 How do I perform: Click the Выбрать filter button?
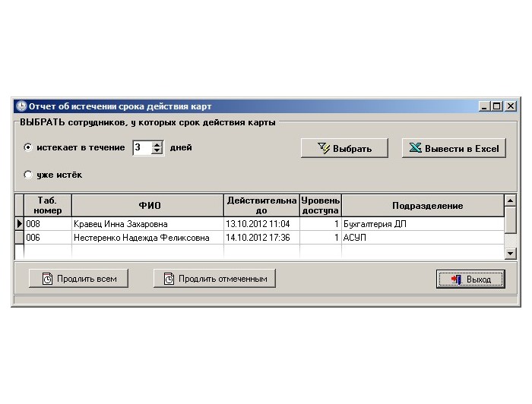(x=344, y=148)
